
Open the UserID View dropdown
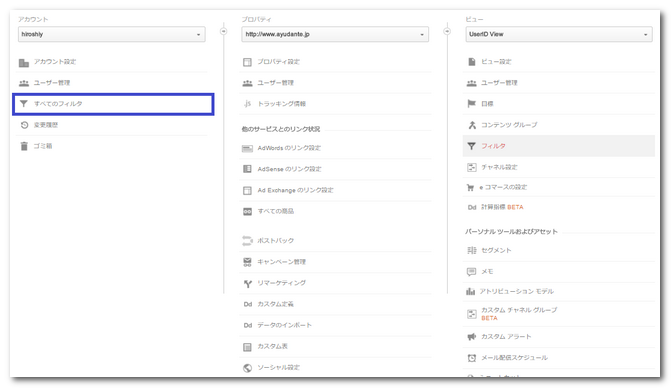[x=558, y=34]
